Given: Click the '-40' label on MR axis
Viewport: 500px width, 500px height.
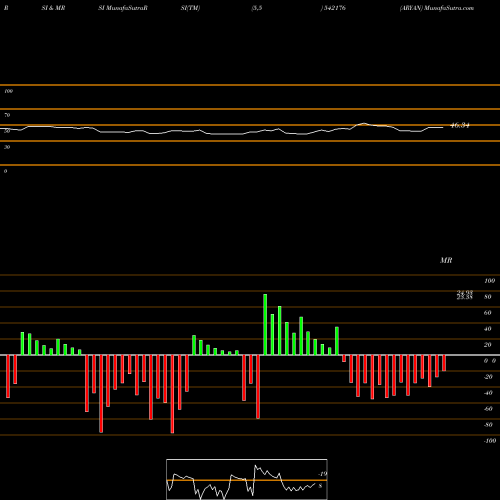Looking at the screenshot, I should pos(488,393).
